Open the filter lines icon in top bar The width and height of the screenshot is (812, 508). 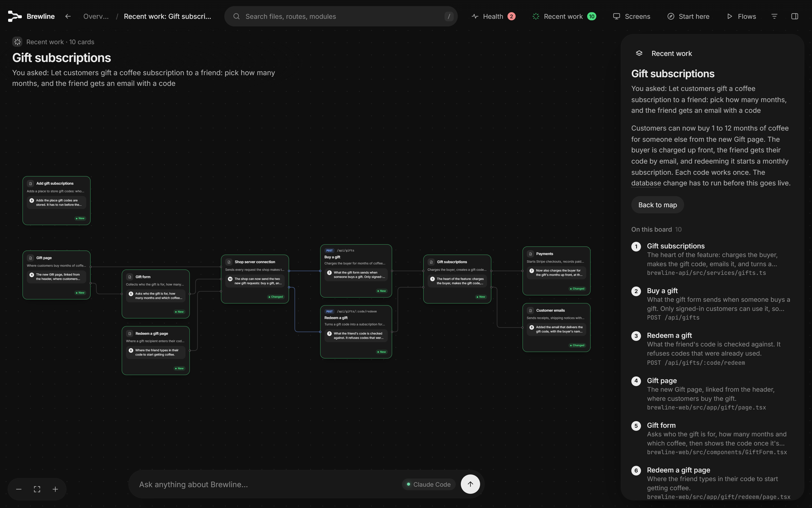point(774,16)
